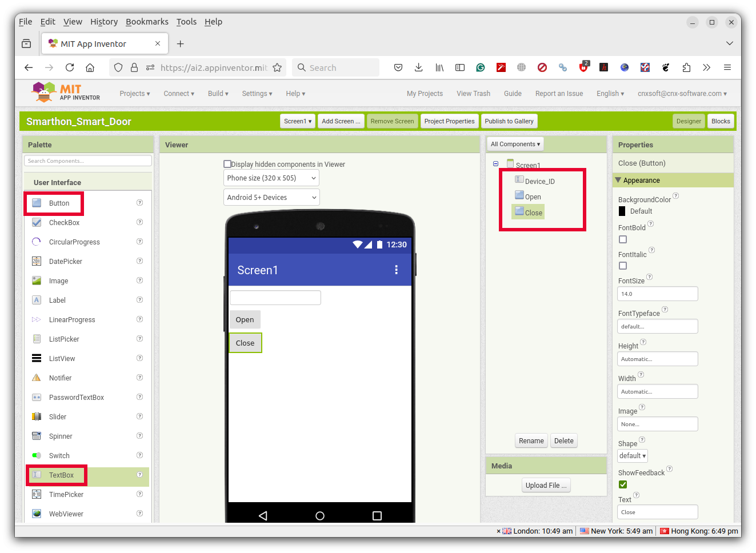Open Firefox Bookmarks menu

tap(147, 22)
